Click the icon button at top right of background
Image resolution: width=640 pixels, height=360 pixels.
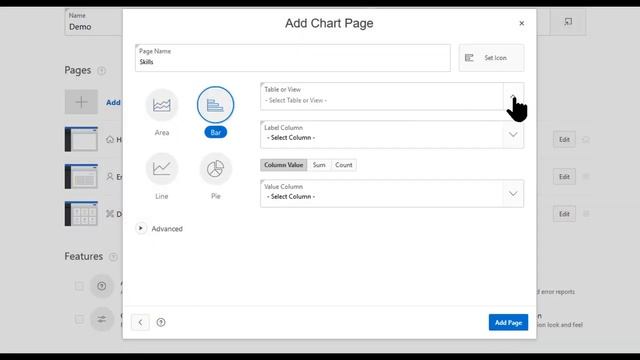pyautogui.click(x=568, y=22)
